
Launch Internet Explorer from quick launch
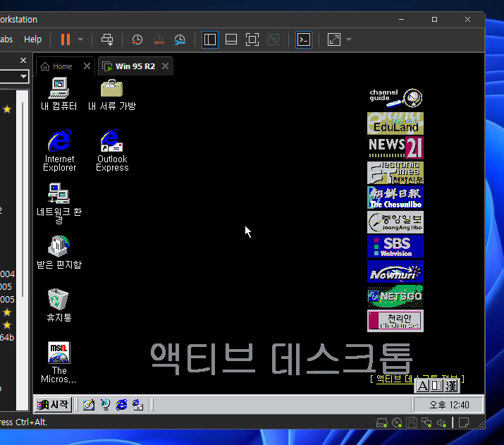click(121, 405)
